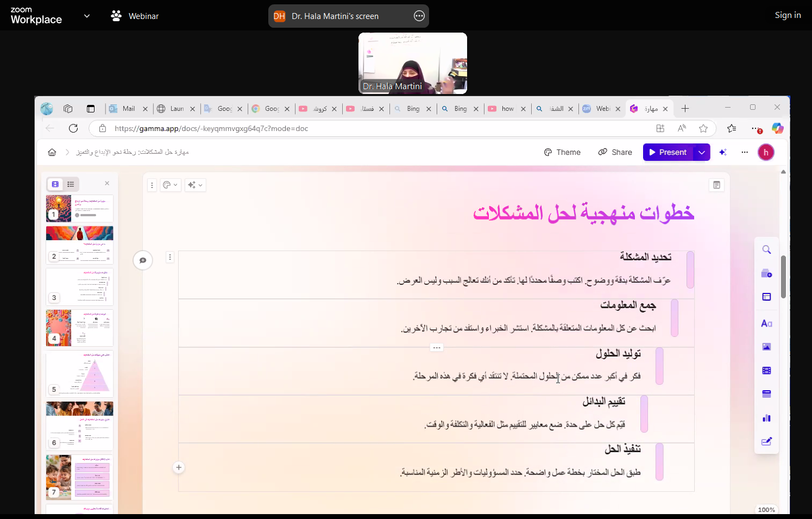
Task: Click the add new card sidebar icon
Action: (766, 274)
